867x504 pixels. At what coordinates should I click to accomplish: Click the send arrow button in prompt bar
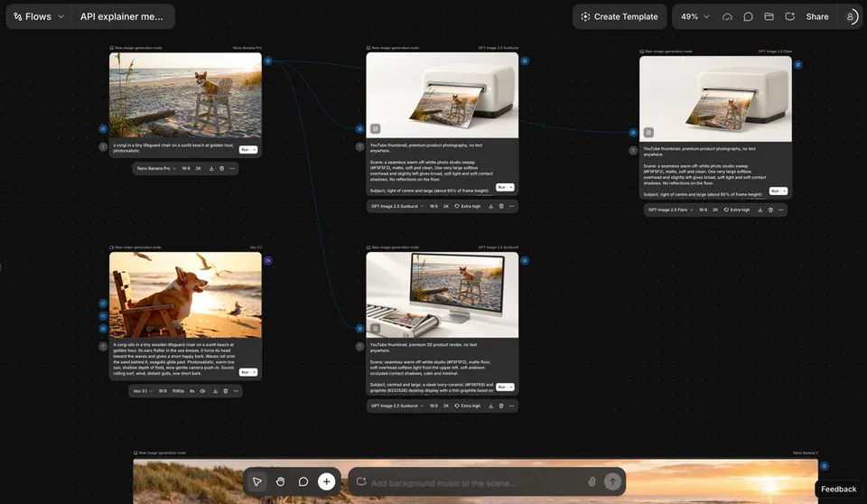click(612, 481)
